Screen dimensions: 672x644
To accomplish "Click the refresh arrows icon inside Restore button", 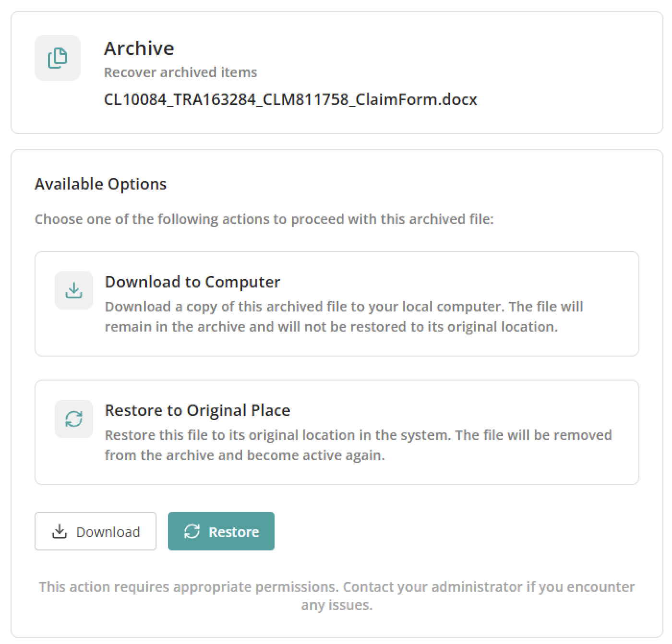I will tap(192, 531).
